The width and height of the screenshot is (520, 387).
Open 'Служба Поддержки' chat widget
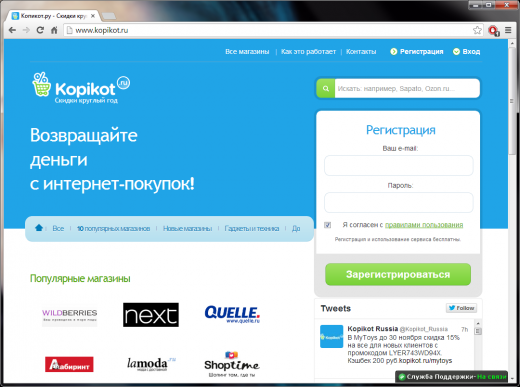pos(452,377)
